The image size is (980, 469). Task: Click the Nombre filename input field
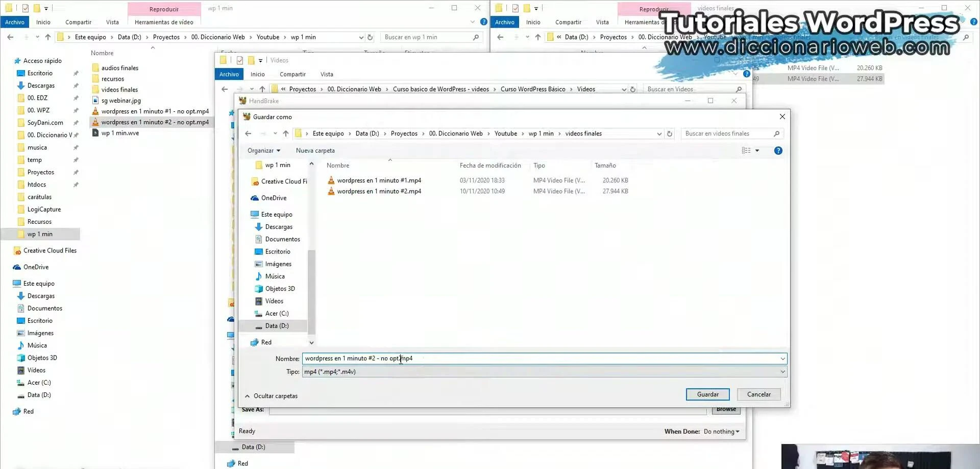(540, 359)
